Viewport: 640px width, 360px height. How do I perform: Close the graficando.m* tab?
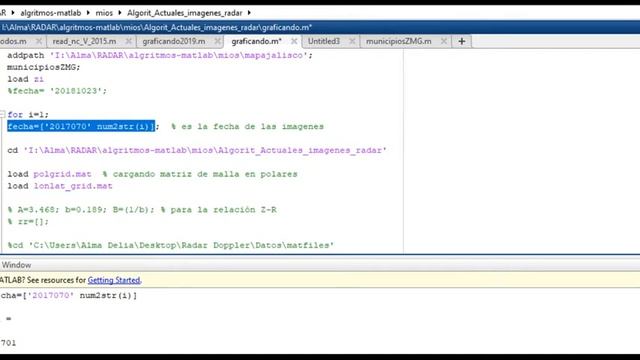294,41
